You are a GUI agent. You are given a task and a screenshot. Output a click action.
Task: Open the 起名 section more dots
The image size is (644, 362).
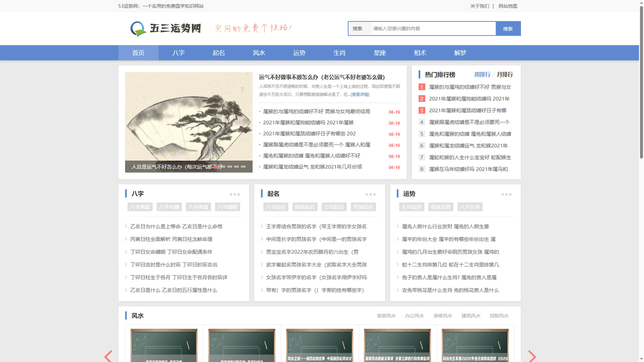coord(370,194)
